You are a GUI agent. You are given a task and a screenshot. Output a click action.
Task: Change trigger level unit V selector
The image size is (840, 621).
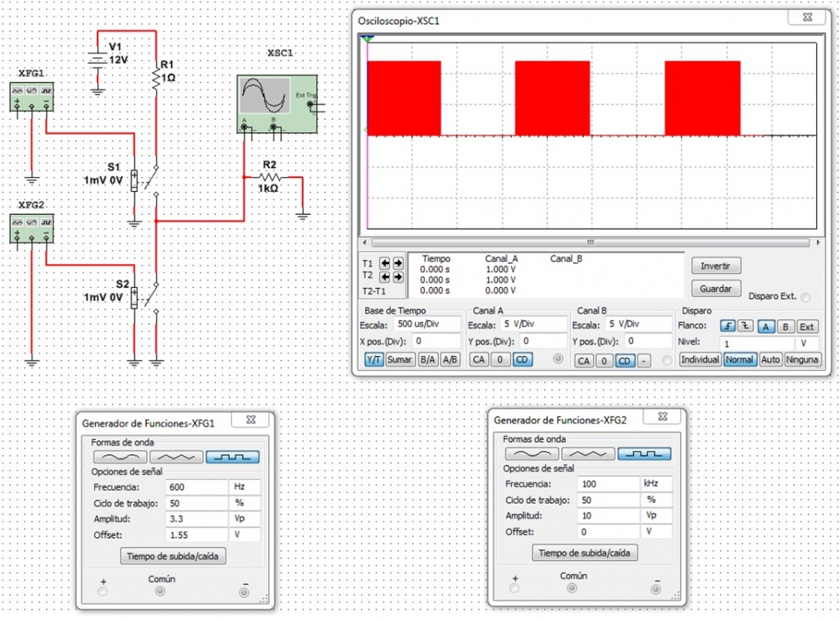tap(807, 343)
